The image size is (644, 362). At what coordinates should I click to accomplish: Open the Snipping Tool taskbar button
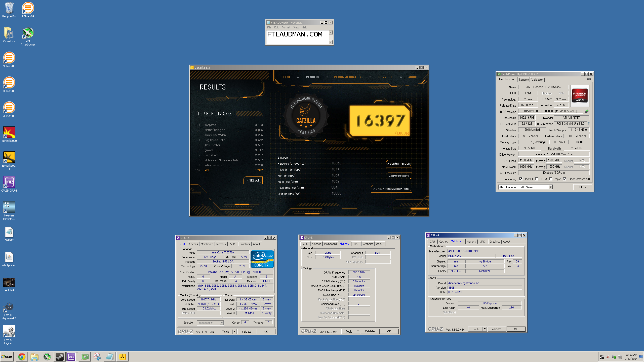pyautogui.click(x=97, y=357)
